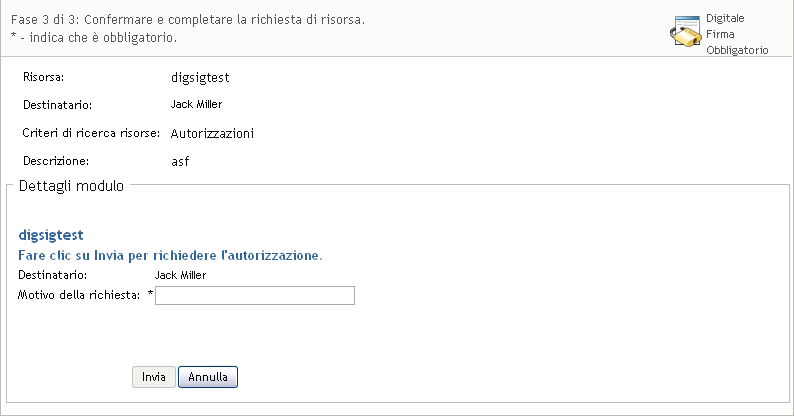Click the required asterisk beside the reason field
Image resolution: width=794 pixels, height=416 pixels.
(x=150, y=293)
